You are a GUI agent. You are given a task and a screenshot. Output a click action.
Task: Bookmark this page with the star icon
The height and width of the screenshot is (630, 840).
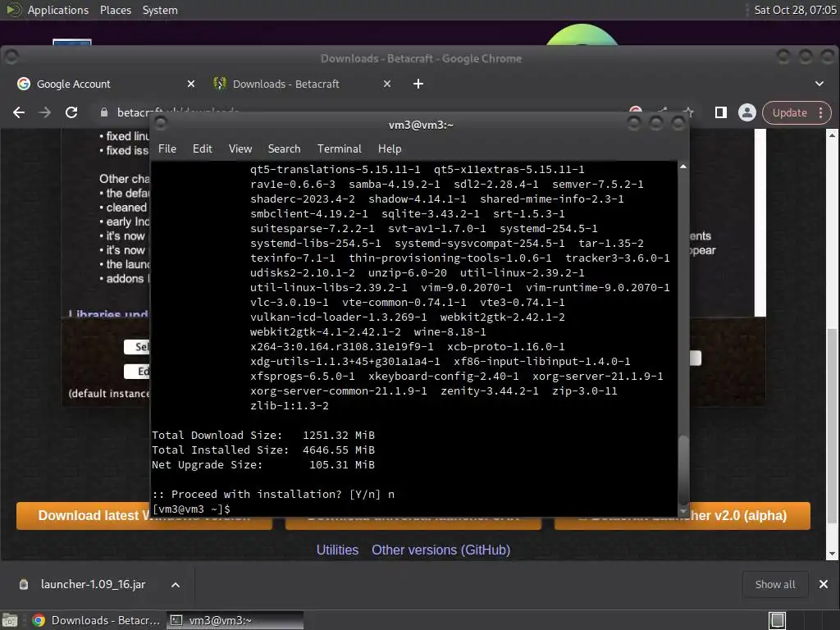tap(689, 112)
